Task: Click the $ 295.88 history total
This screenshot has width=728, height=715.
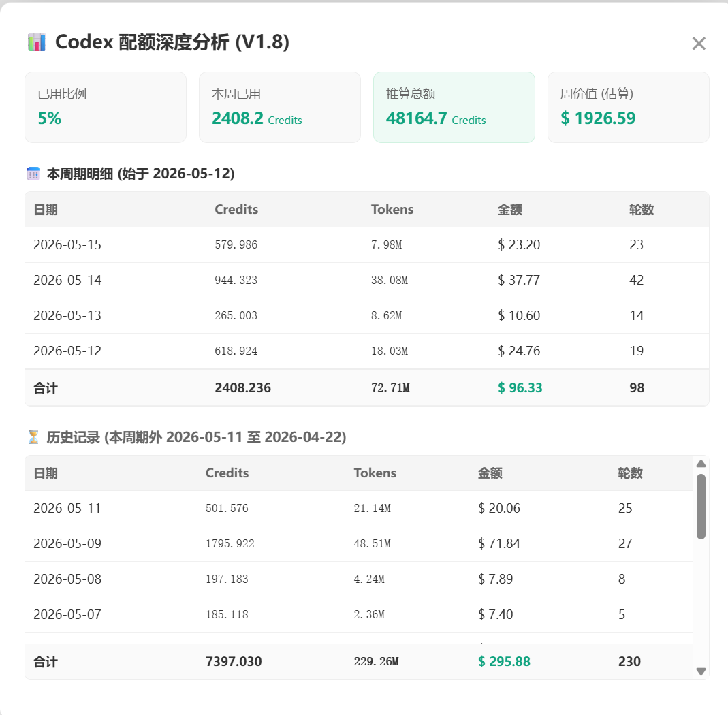Action: 504,662
